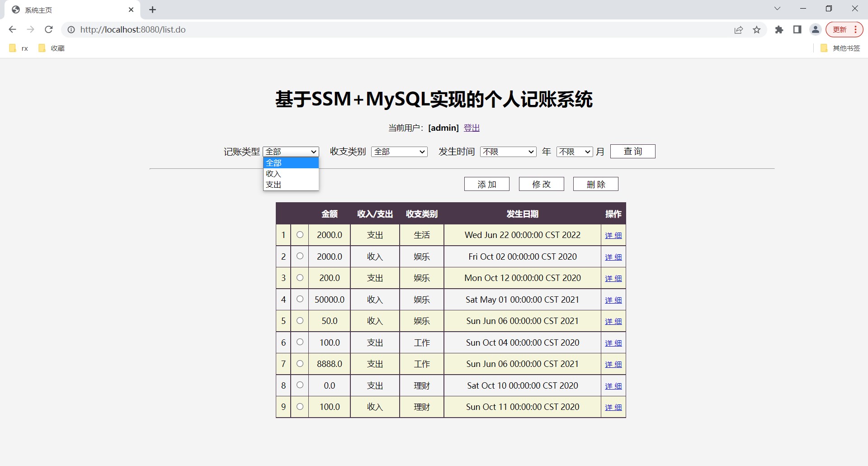The height and width of the screenshot is (466, 868).
Task: Open the 收藏 bookmark folder
Action: point(52,48)
